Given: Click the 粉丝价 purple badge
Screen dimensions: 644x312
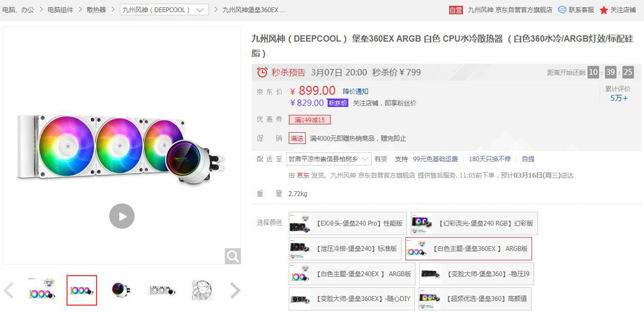Looking at the screenshot, I should coord(338,103).
